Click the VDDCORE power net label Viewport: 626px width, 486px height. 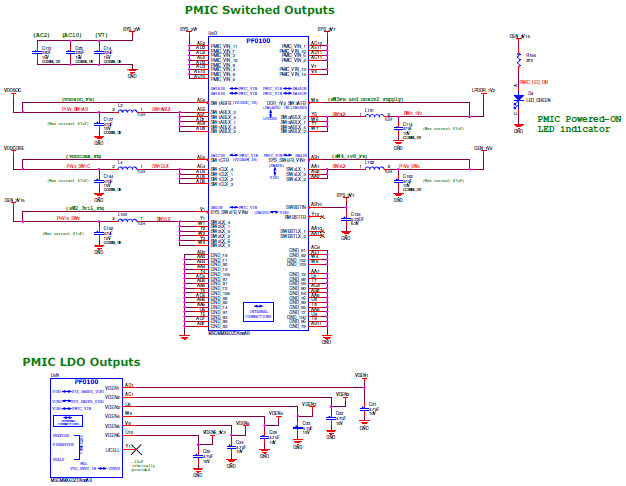pos(13,147)
